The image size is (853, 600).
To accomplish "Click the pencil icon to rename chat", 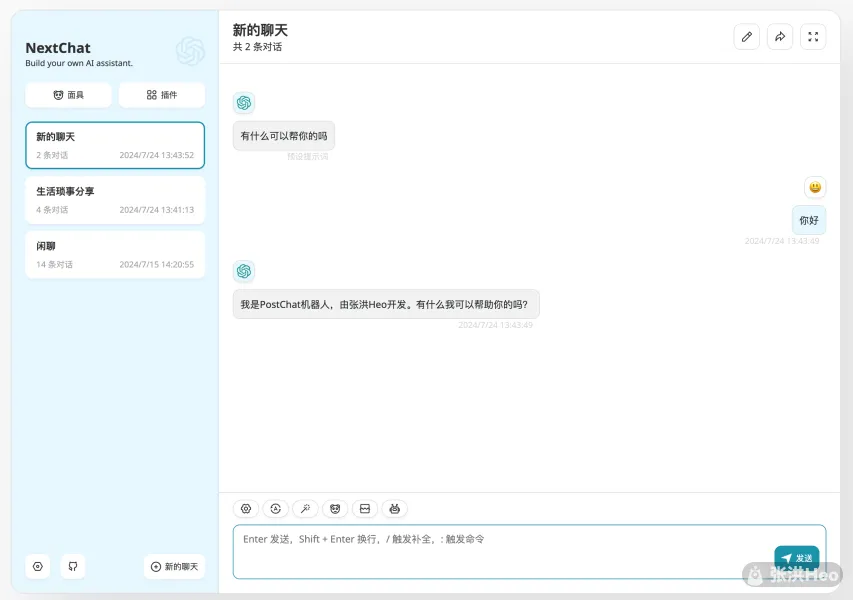I will click(747, 37).
